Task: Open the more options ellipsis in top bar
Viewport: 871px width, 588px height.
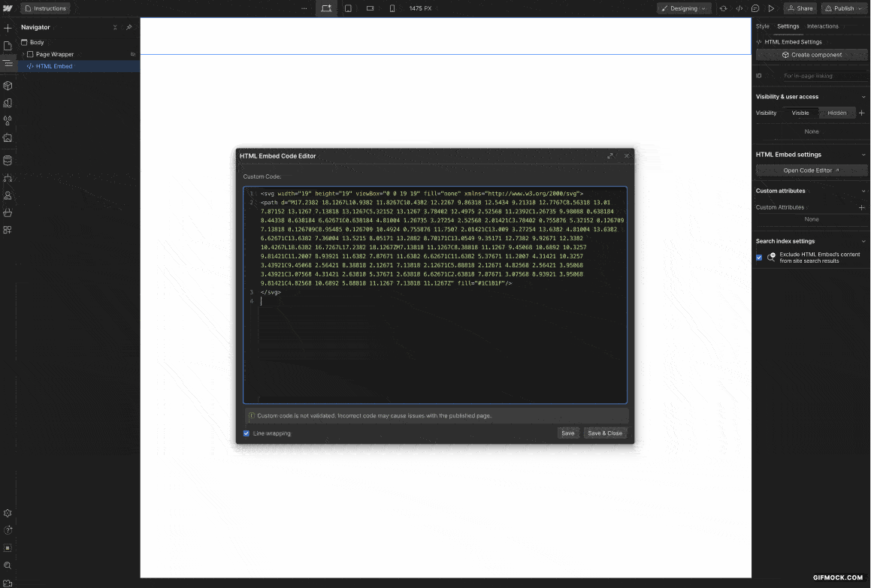Action: (304, 8)
